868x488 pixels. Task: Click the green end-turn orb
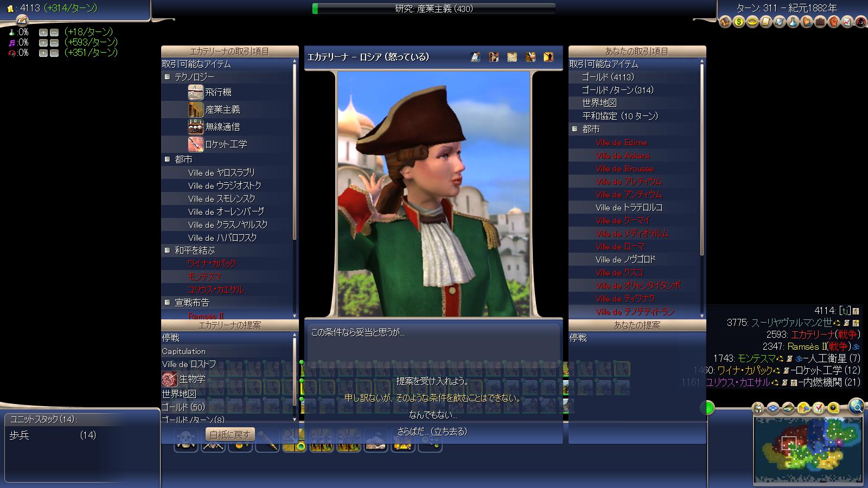click(707, 408)
